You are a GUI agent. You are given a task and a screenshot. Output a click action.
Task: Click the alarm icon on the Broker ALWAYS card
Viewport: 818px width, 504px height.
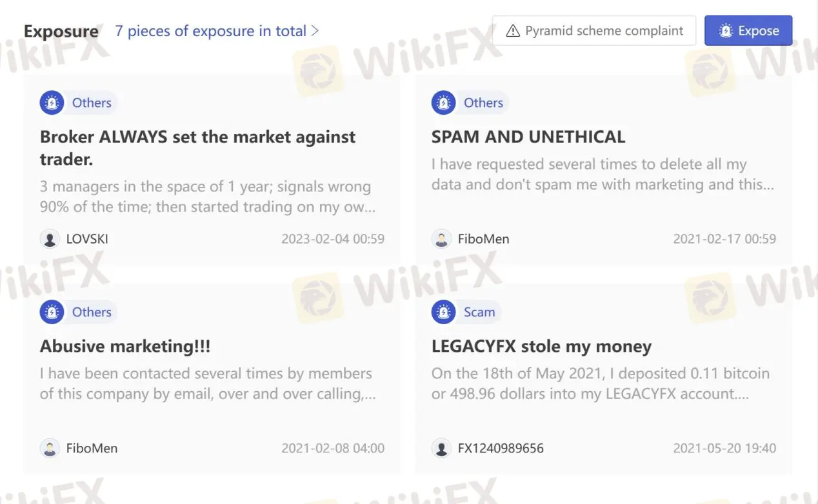tap(52, 102)
